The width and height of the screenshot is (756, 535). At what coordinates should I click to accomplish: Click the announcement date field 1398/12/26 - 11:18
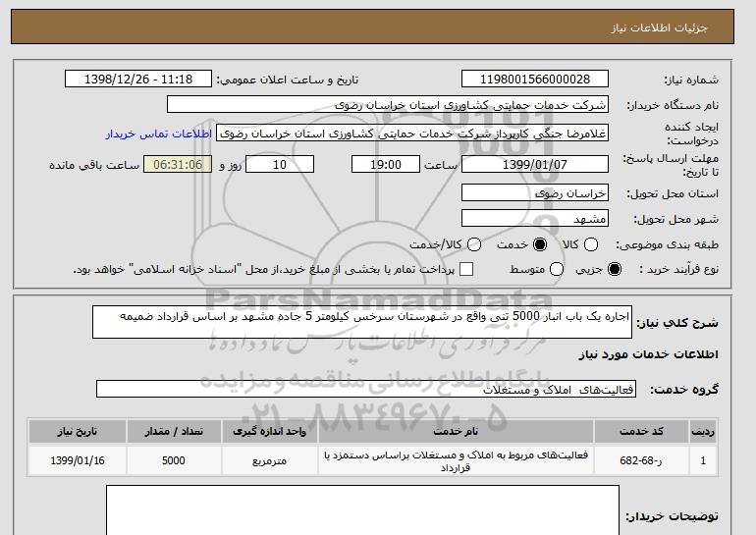[x=138, y=80]
